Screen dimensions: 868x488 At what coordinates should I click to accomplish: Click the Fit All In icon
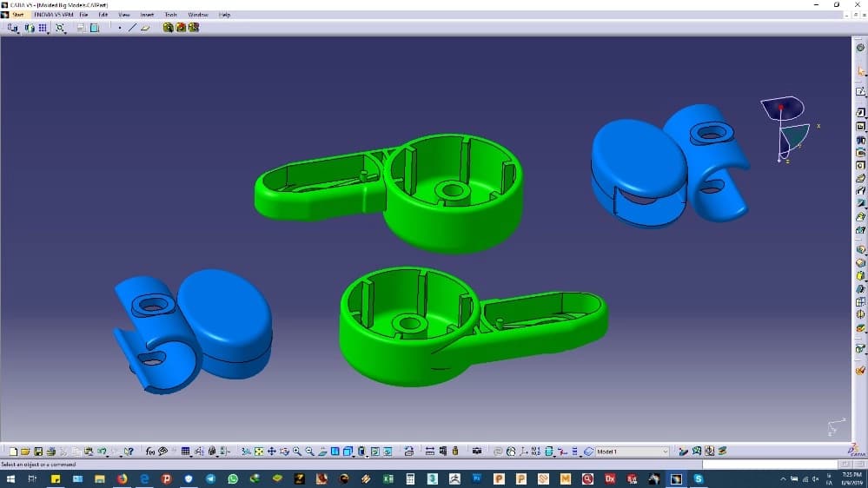click(x=259, y=452)
